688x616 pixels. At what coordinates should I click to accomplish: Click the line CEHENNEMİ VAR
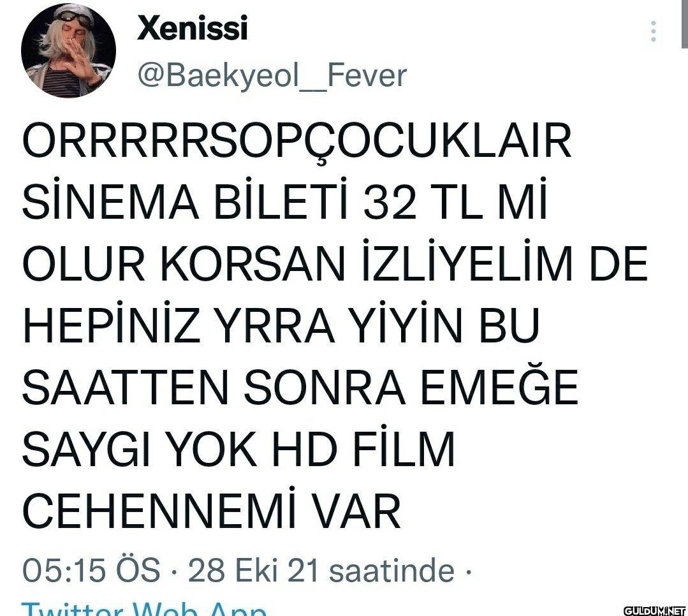[212, 511]
